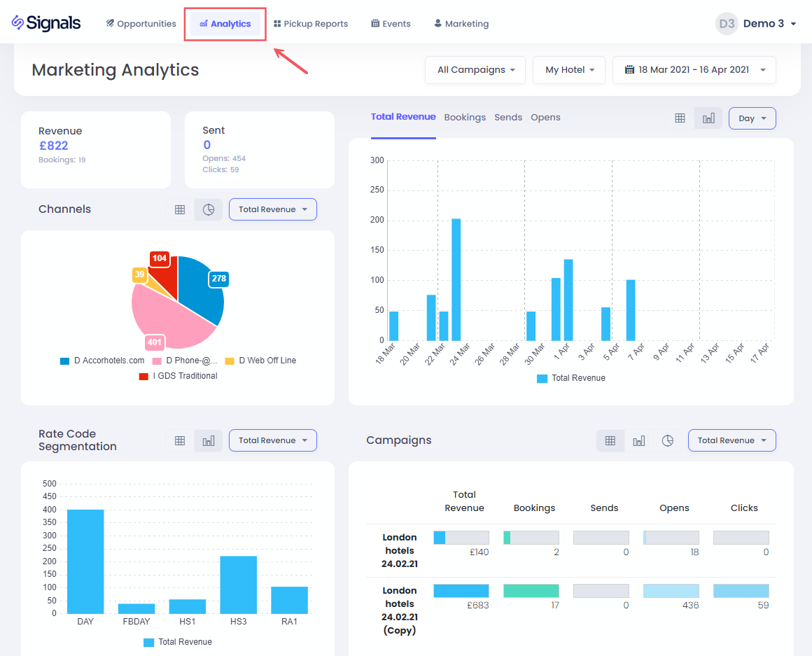Toggle Total Revenue legend under daily chart
Screen dimensions: 812x656
[x=570, y=378]
